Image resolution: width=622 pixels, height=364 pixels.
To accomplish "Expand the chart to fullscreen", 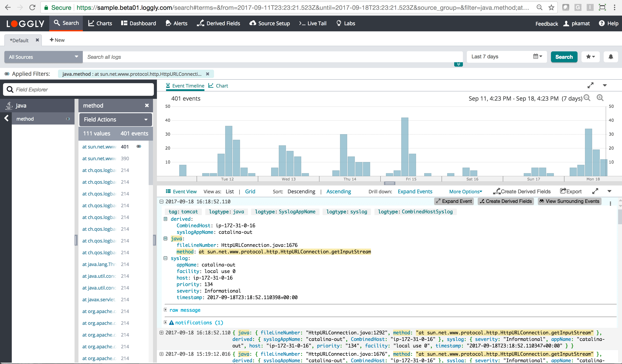I will tap(591, 85).
